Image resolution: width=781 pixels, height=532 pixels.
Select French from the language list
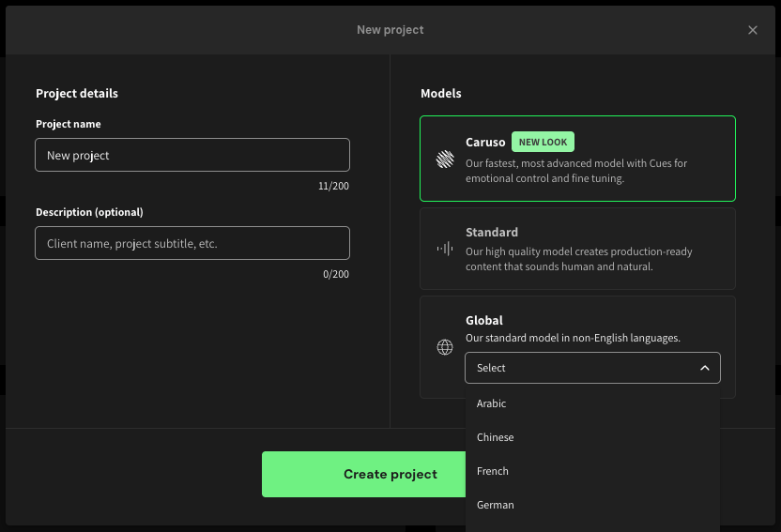493,471
